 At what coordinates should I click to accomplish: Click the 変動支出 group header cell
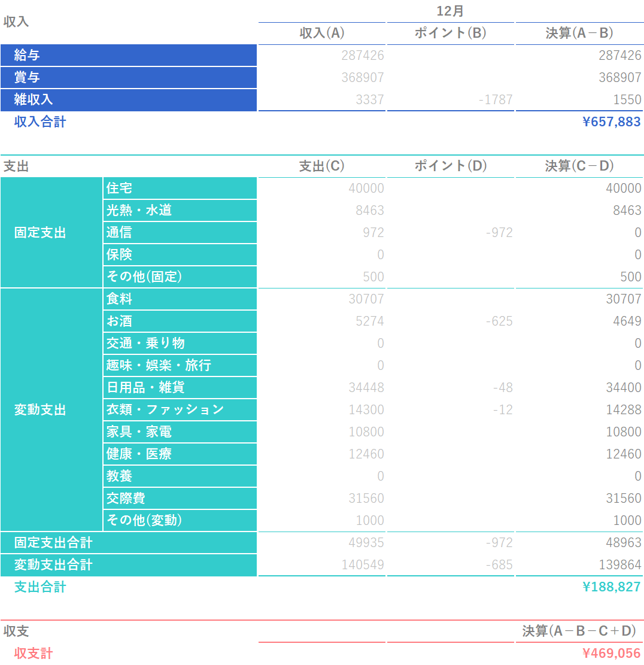40,410
